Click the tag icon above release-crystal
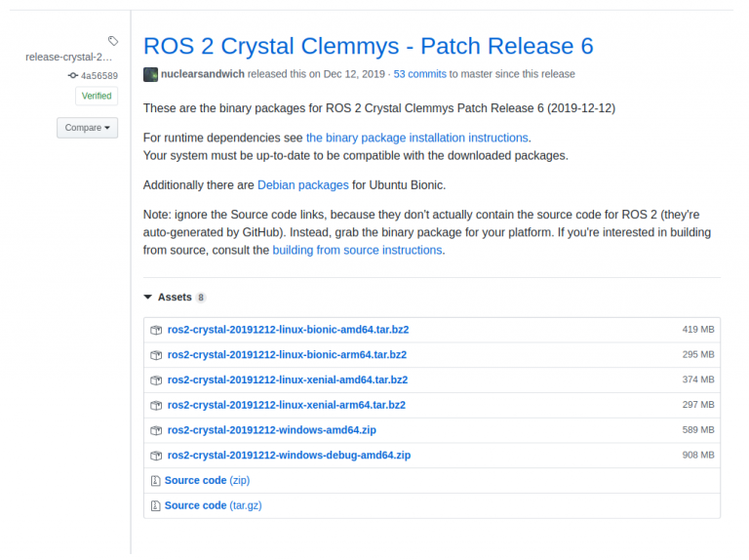 [x=113, y=41]
